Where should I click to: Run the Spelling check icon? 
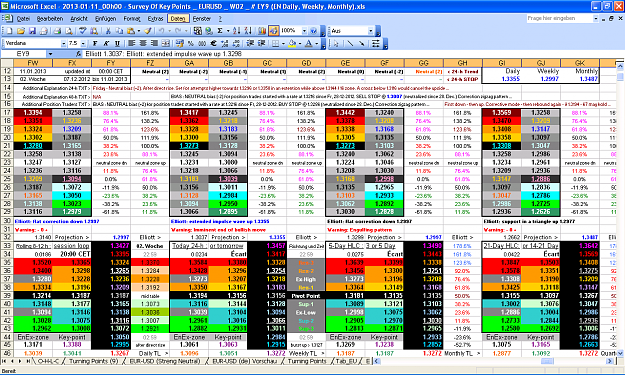click(x=83, y=31)
